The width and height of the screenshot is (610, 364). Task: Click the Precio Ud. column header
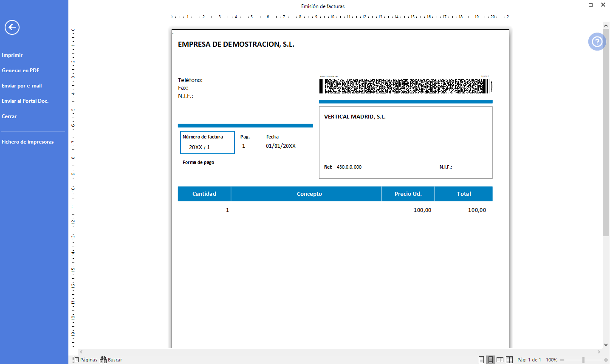408,194
